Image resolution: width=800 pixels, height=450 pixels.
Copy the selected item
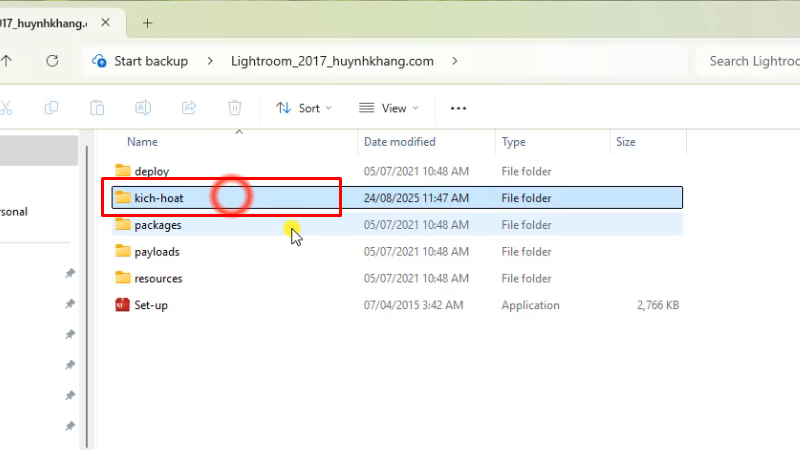52,108
